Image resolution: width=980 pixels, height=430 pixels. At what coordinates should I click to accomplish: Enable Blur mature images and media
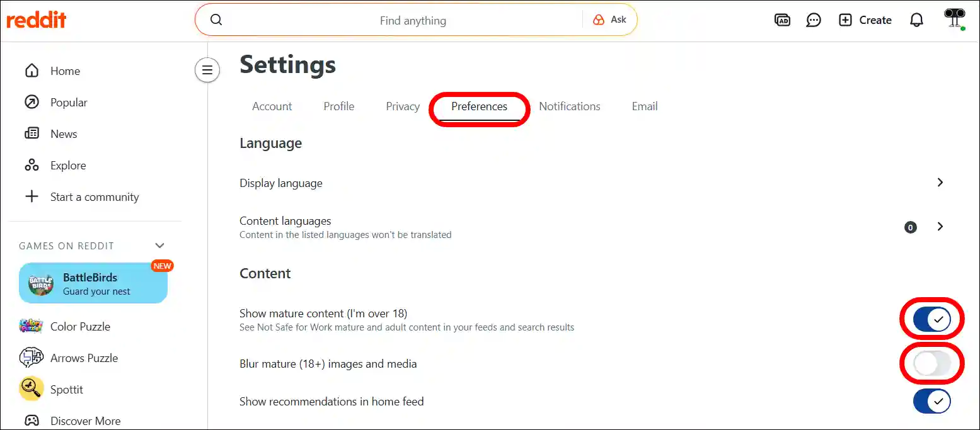click(x=932, y=363)
